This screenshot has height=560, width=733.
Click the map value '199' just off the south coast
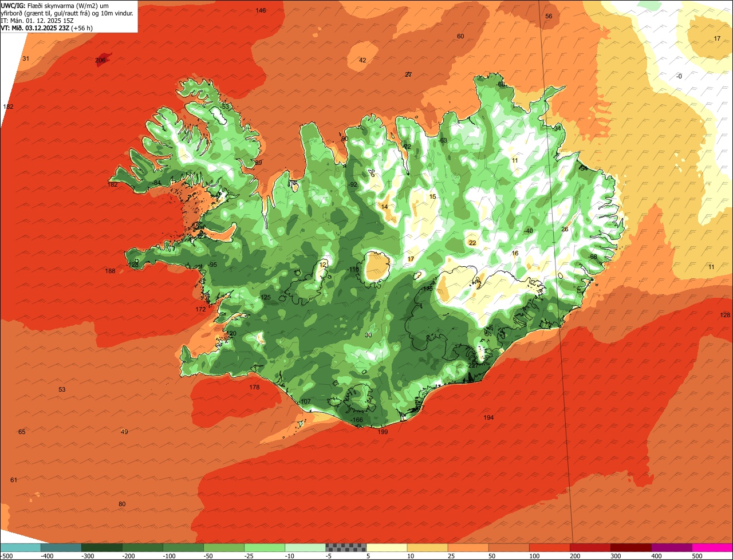click(x=383, y=432)
